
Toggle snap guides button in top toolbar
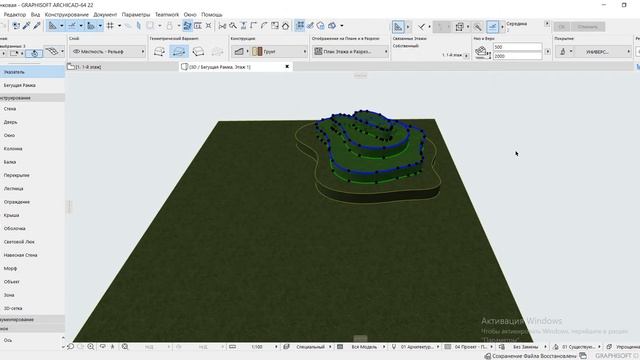72,26
